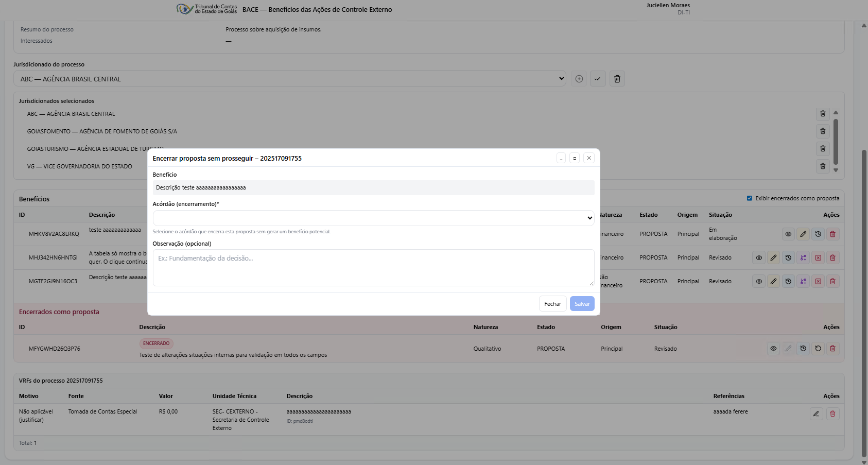Click the Fechar button in the dialog
The width and height of the screenshot is (868, 465).
[552, 304]
